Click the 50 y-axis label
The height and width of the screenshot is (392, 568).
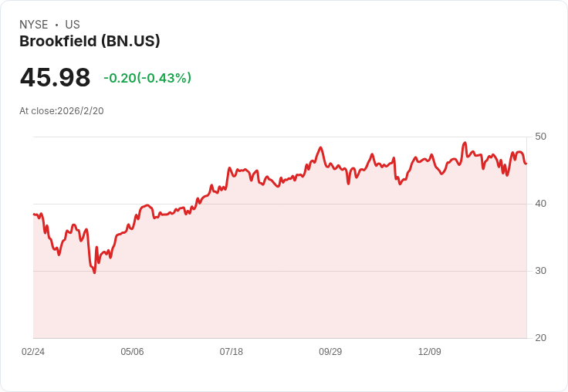pos(540,137)
